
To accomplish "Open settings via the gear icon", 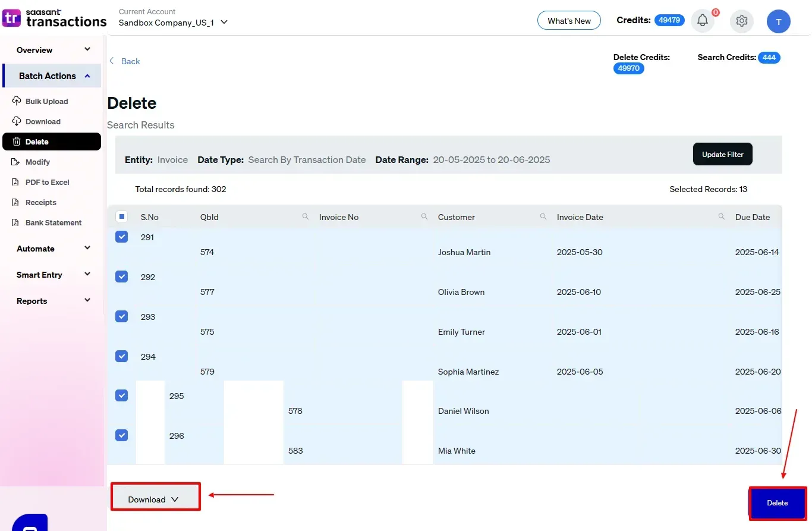I will pos(741,21).
